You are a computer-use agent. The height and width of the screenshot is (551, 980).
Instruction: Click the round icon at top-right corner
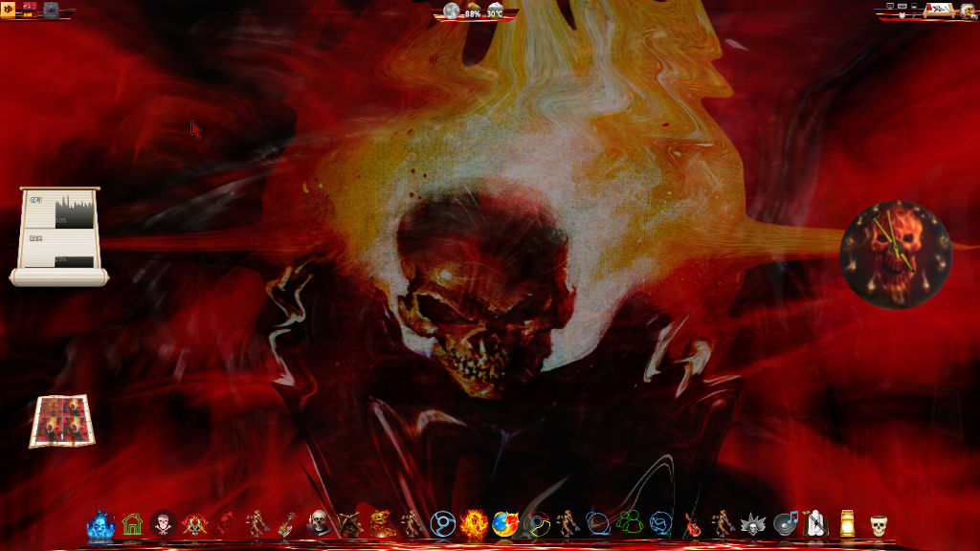pos(969,10)
